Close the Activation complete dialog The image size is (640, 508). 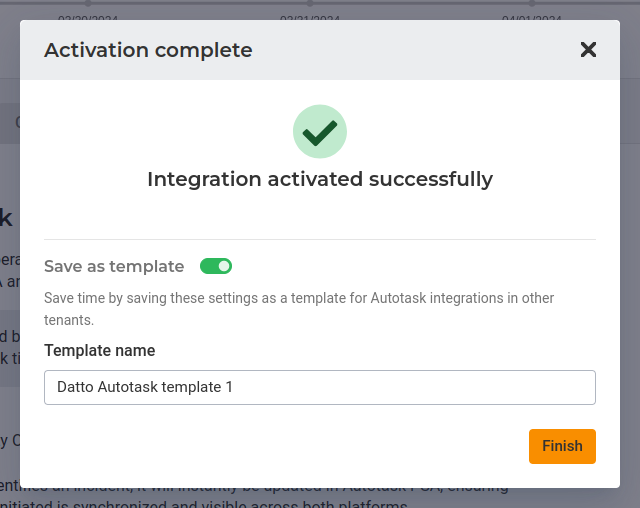(x=588, y=50)
